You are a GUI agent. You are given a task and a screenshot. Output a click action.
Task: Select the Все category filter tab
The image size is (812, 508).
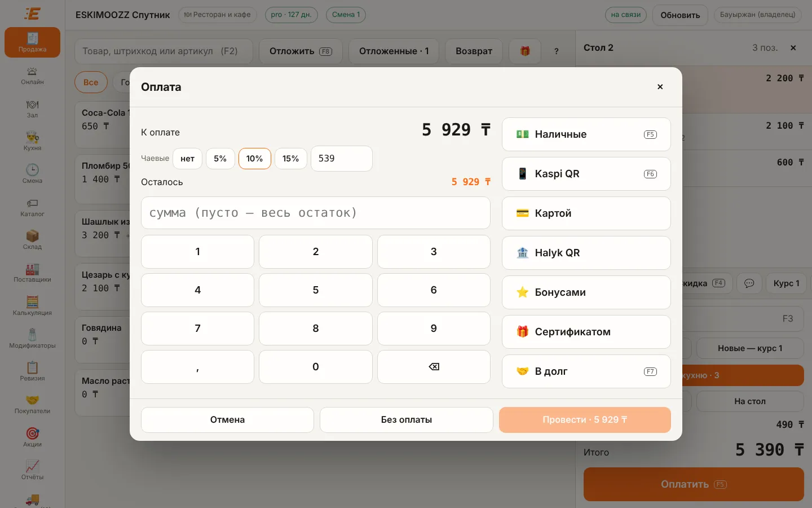[91, 82]
